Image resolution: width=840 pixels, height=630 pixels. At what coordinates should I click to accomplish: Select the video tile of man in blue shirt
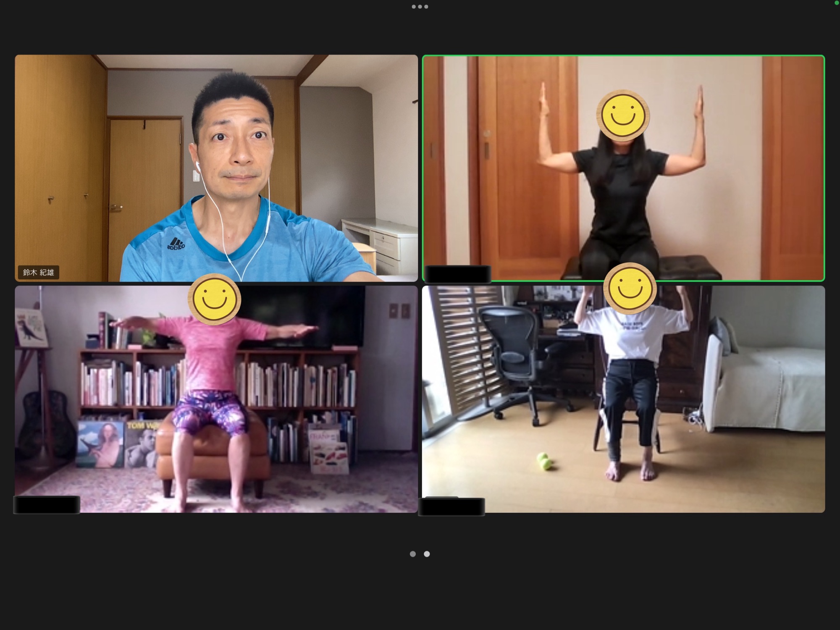click(x=216, y=168)
